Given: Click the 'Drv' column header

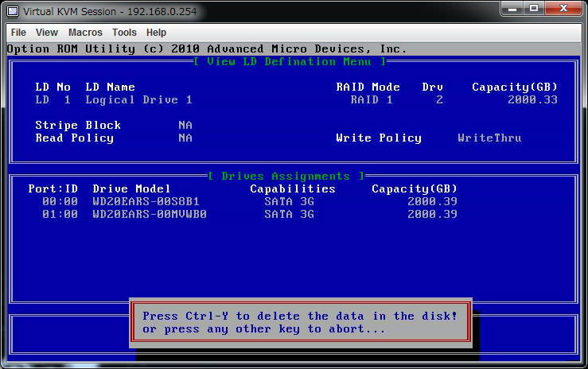Looking at the screenshot, I should [432, 87].
